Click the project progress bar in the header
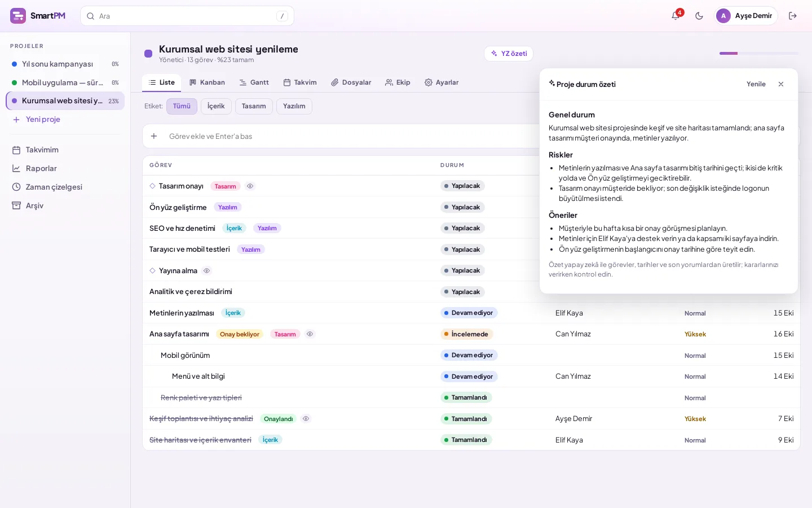This screenshot has width=812, height=508. click(x=758, y=54)
